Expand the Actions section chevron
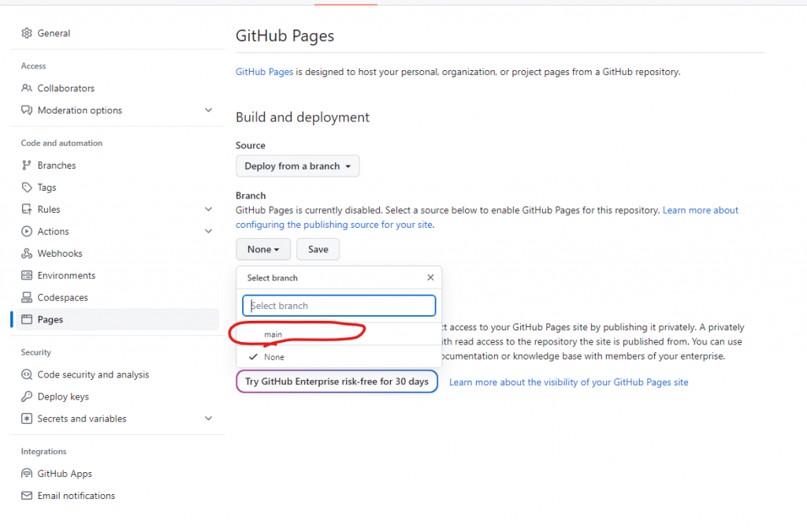The width and height of the screenshot is (807, 532). 208,232
